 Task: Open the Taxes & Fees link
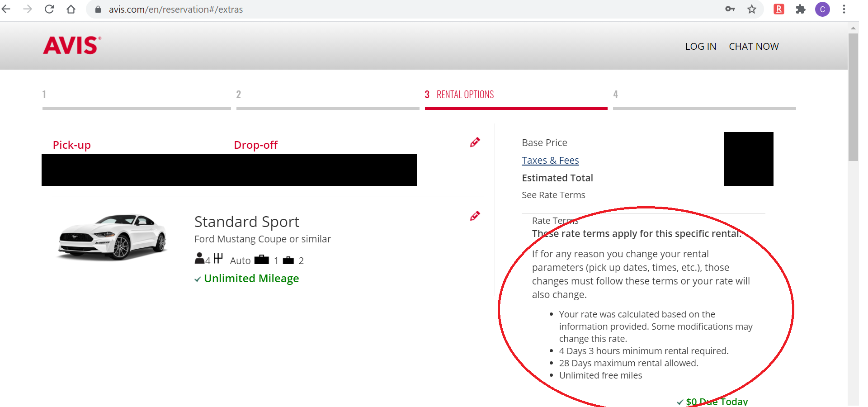pos(550,161)
